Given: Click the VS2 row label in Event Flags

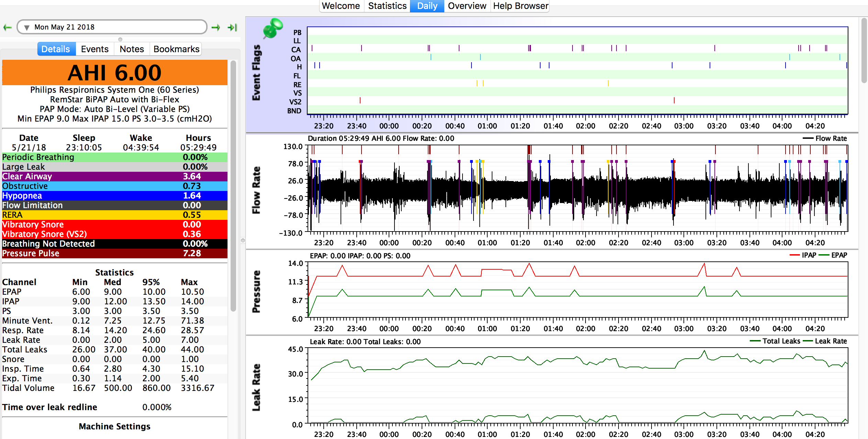Looking at the screenshot, I should pos(295,102).
